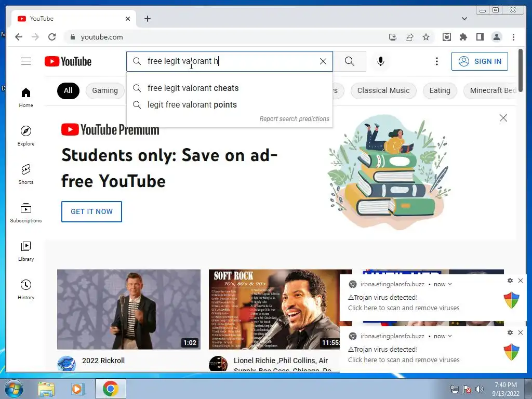View site information lock icon
The image size is (532, 399).
point(72,37)
